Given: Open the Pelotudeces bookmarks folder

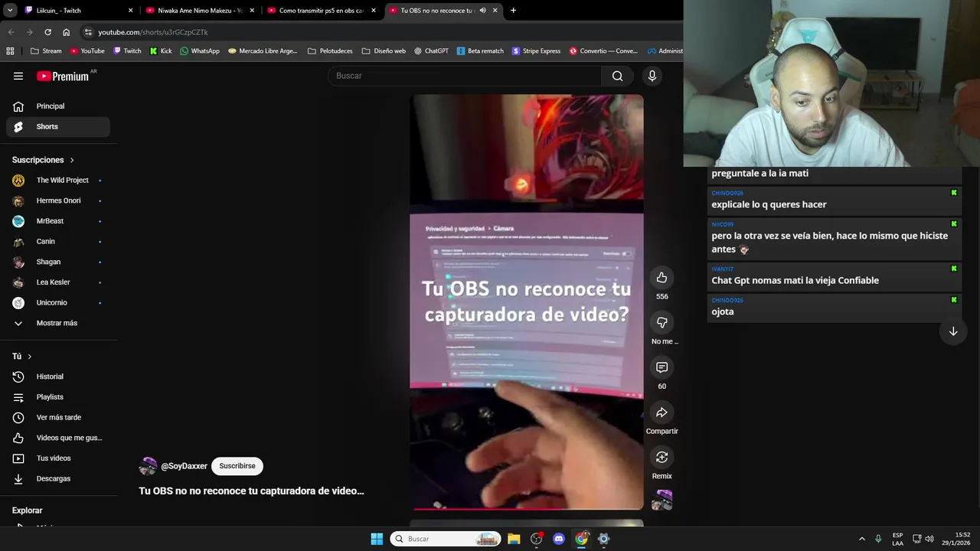Looking at the screenshot, I should point(330,51).
